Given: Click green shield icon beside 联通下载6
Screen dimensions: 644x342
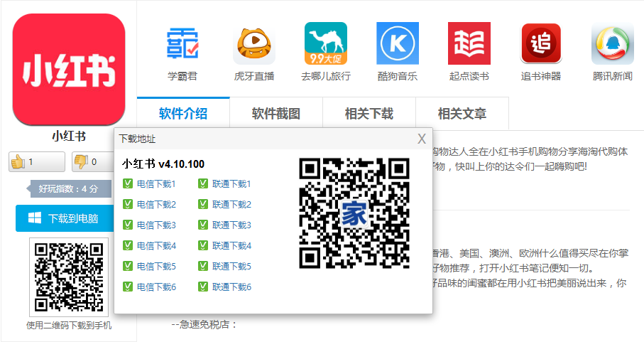Looking at the screenshot, I should tap(203, 286).
